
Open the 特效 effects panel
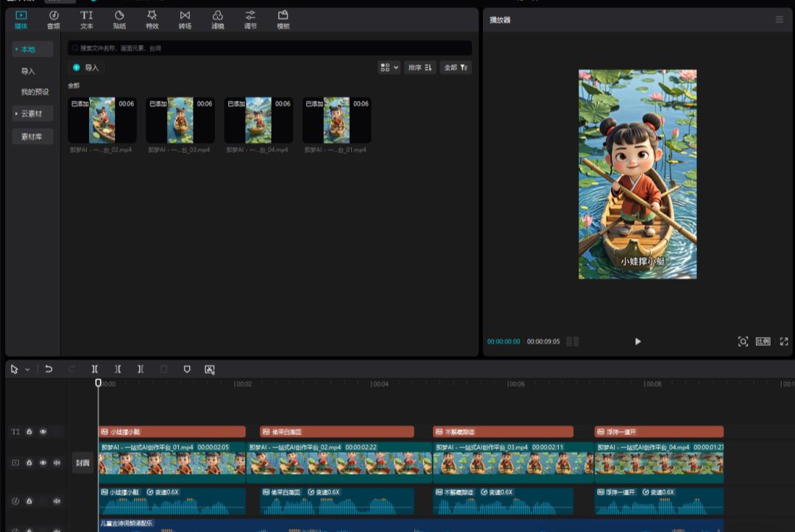(152, 20)
